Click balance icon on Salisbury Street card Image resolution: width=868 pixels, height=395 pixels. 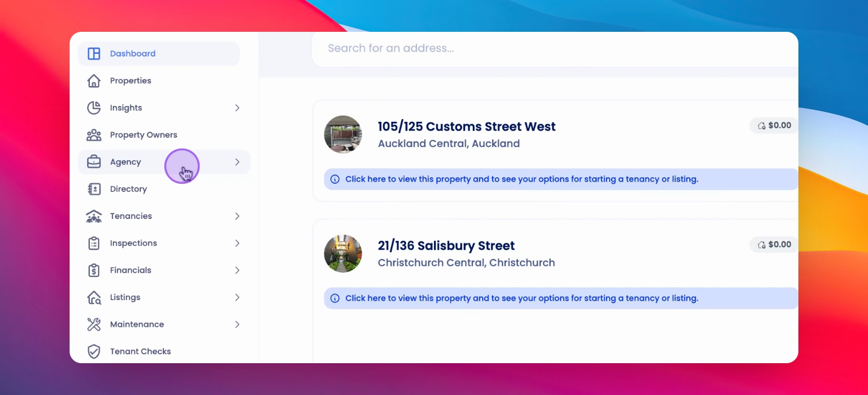[x=762, y=245]
